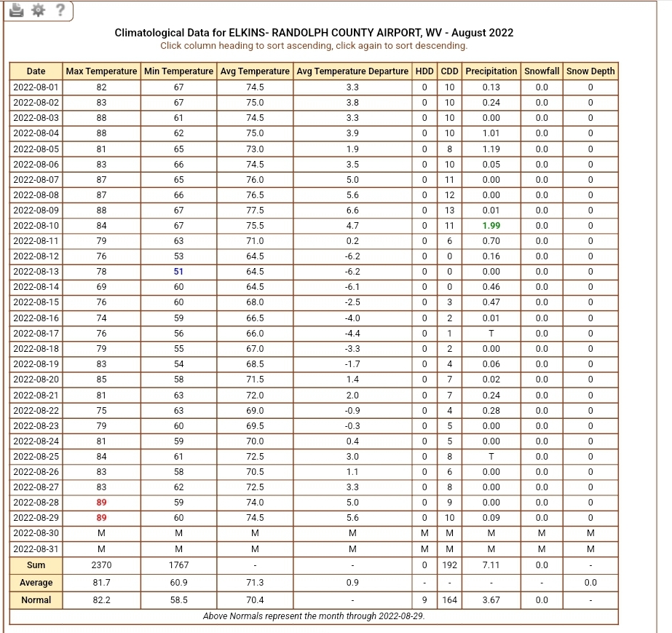
Task: Sort by the CDD column heading
Action: 449,71
